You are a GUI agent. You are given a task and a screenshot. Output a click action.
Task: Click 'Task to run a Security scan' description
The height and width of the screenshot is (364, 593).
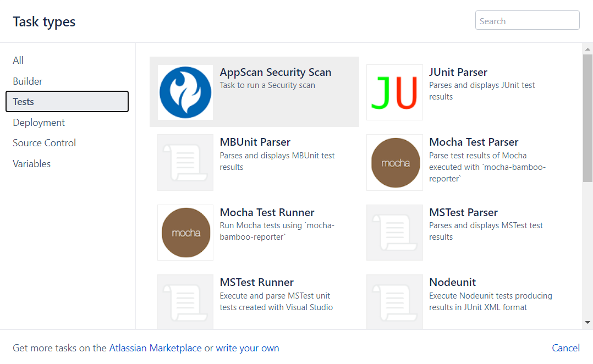point(267,85)
